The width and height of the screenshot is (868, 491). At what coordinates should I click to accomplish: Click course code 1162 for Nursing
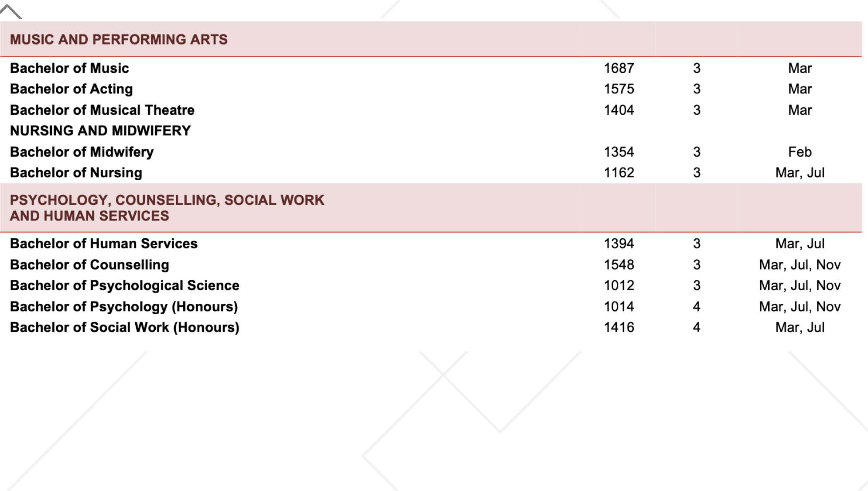pos(619,173)
